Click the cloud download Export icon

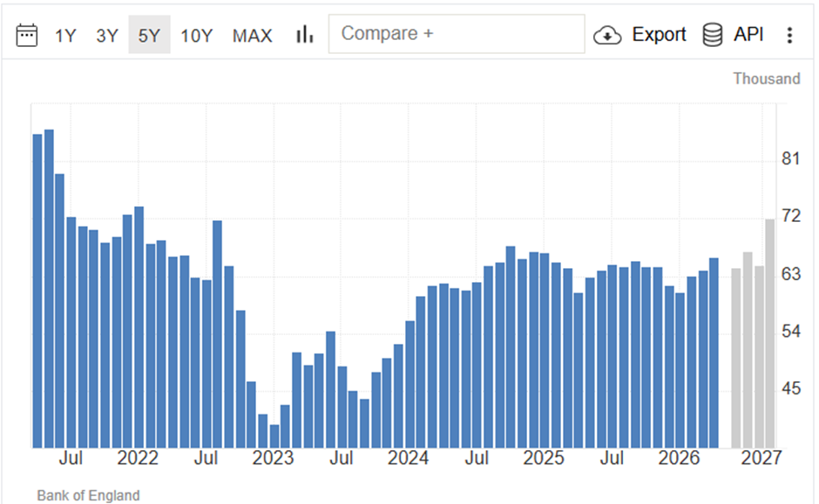point(607,35)
